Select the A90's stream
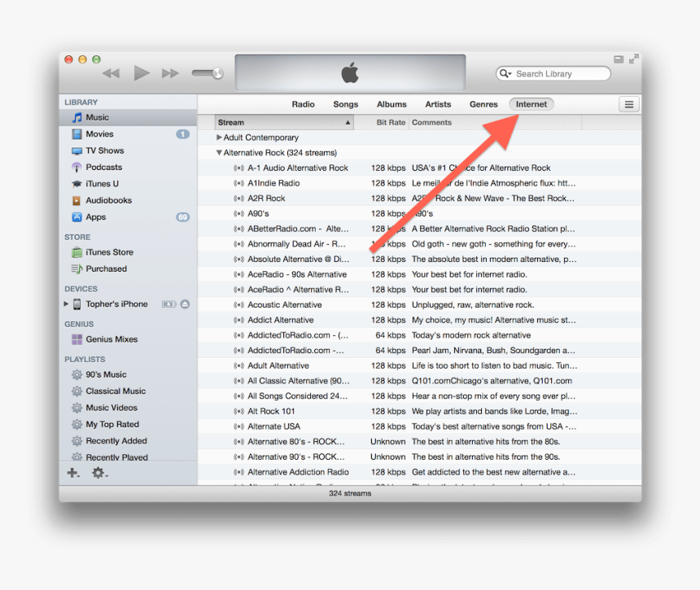Image resolution: width=700 pixels, height=590 pixels. 420,213
